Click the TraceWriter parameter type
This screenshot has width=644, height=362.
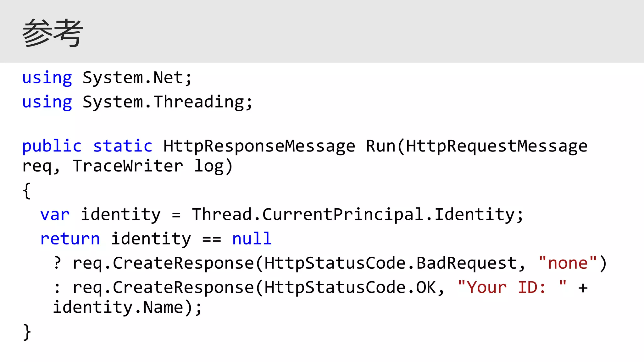(x=128, y=166)
